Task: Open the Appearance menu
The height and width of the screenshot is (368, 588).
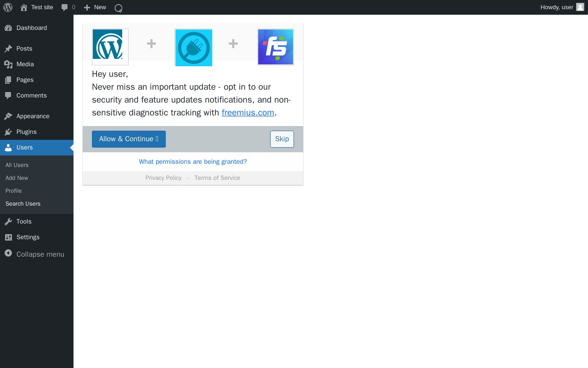Action: (x=37, y=116)
